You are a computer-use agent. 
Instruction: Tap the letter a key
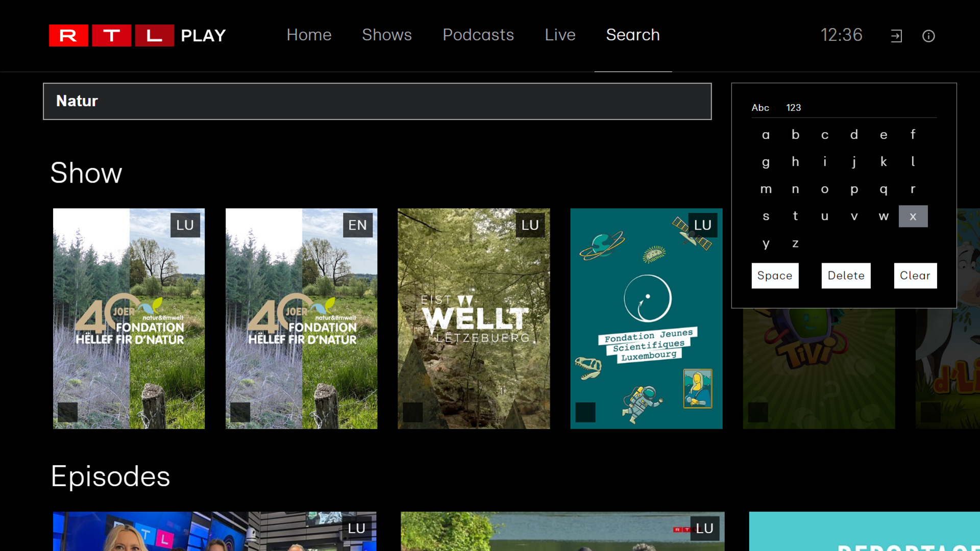pos(766,135)
